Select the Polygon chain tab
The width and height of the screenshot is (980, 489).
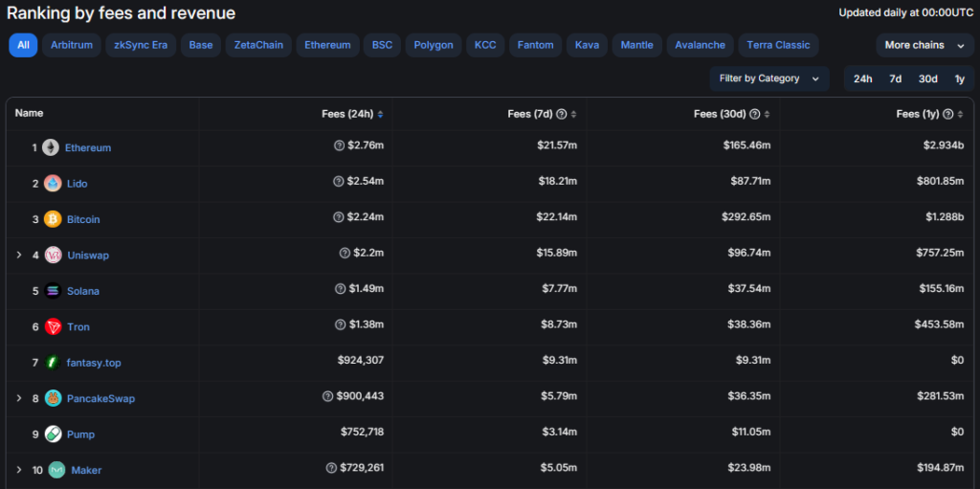(434, 45)
